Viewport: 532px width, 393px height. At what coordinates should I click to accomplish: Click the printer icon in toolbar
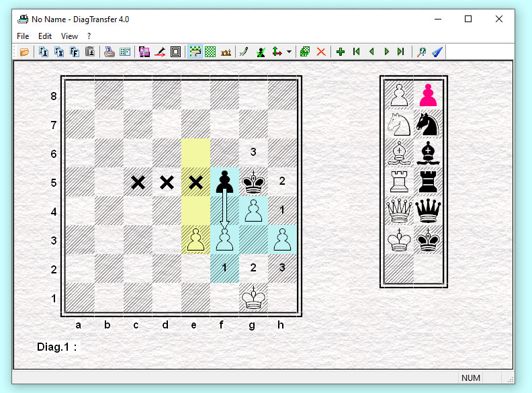coord(109,52)
